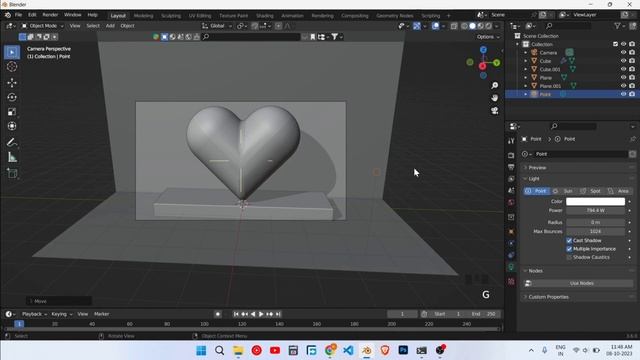The width and height of the screenshot is (640, 360).
Task: Hide the Plane object in outliner
Action: [x=623, y=78]
